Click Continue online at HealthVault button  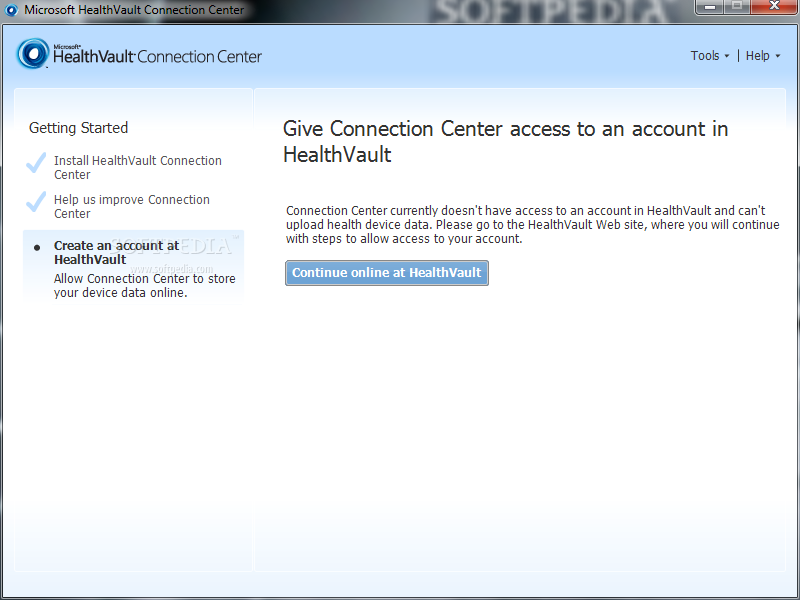387,273
